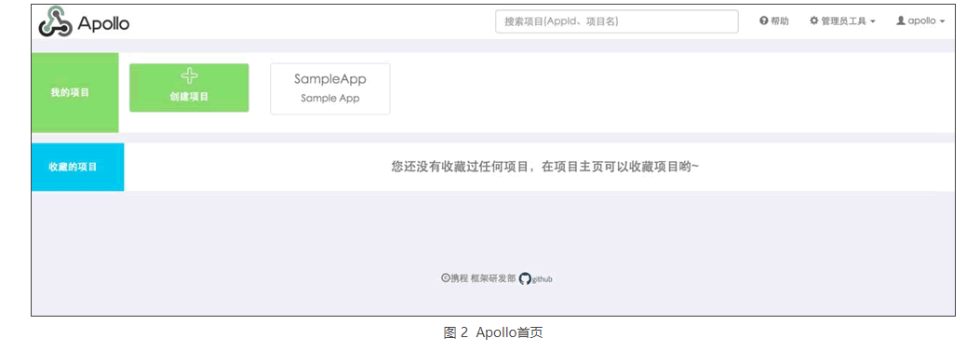The width and height of the screenshot is (980, 352).
Task: Click the github footer link text
Action: point(542,279)
